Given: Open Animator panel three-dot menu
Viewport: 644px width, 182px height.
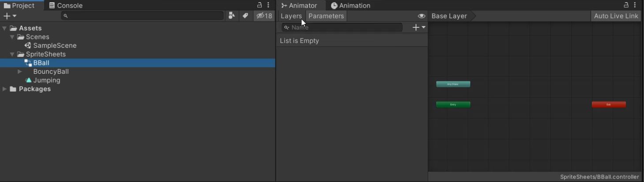Looking at the screenshot, I should tap(635, 5).
